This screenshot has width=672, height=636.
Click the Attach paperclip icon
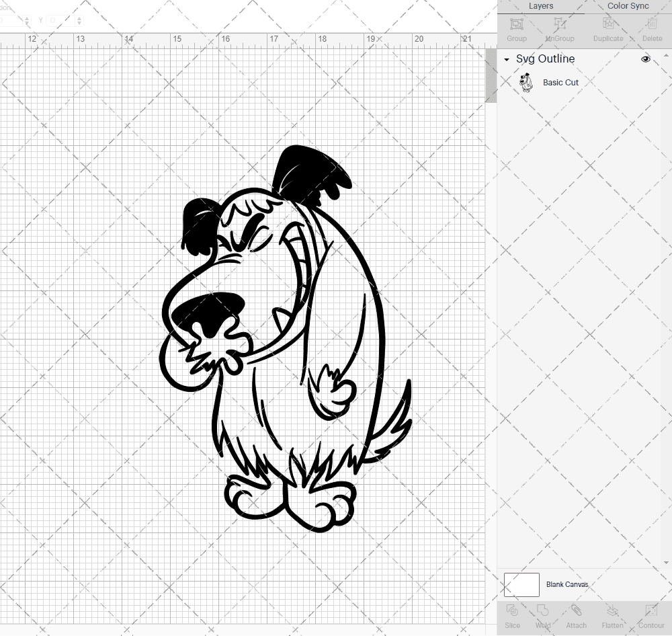(x=576, y=610)
